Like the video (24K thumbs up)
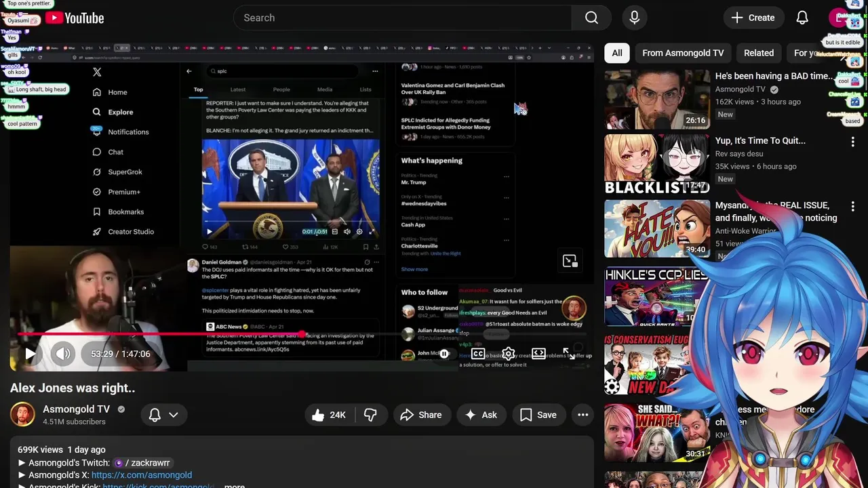The height and width of the screenshot is (488, 868). (x=329, y=415)
